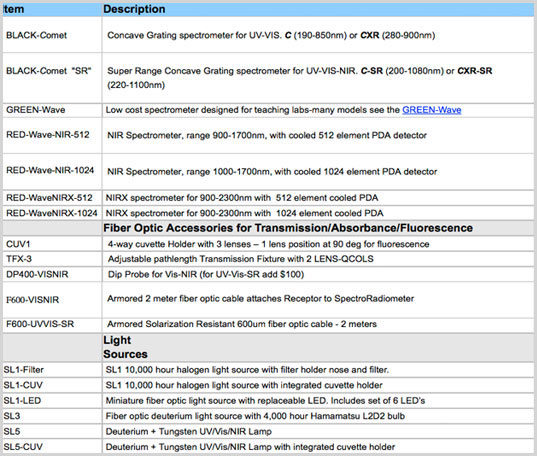This screenshot has height=456, width=537.
Task: Click the Armored Solarization Resistant 600um description
Action: pos(242,324)
